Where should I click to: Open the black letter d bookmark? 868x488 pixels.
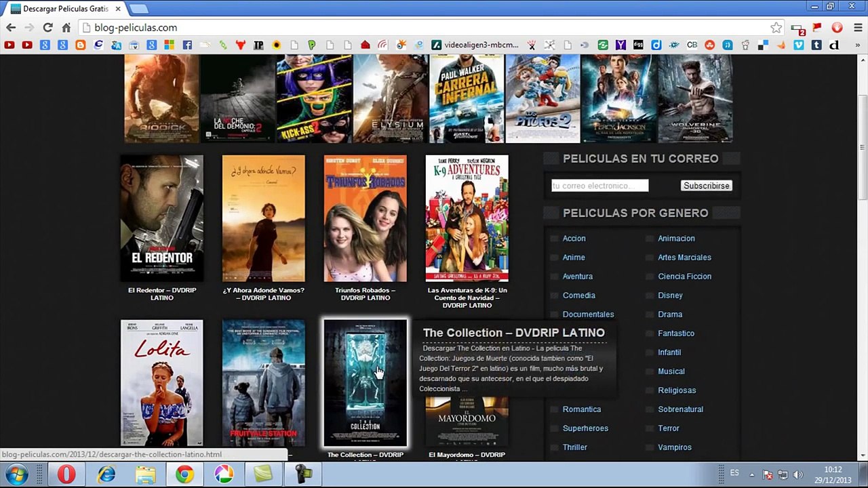(834, 45)
